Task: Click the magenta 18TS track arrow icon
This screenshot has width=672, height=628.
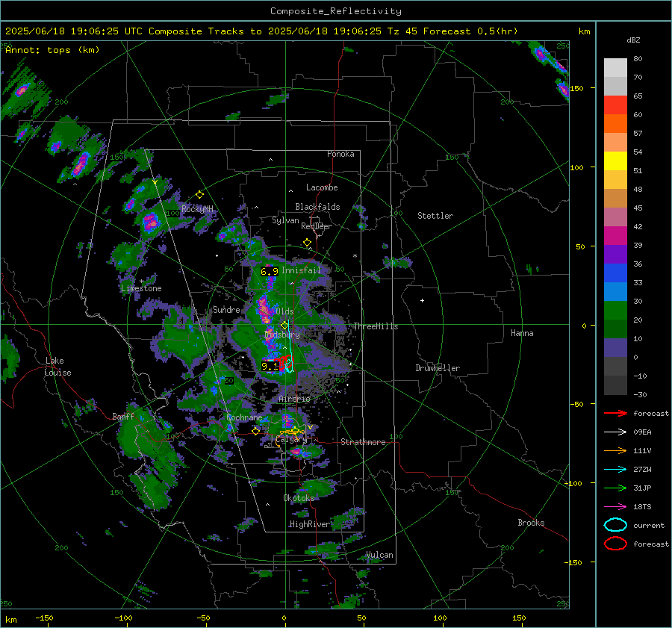Action: [615, 507]
